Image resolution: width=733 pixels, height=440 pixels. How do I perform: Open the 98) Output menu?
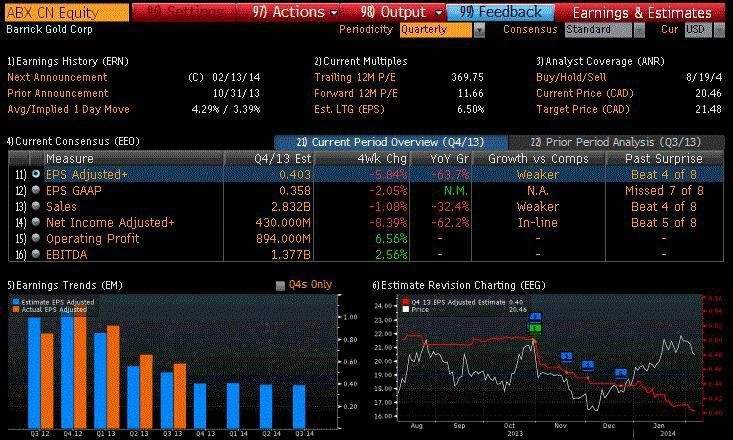401,12
